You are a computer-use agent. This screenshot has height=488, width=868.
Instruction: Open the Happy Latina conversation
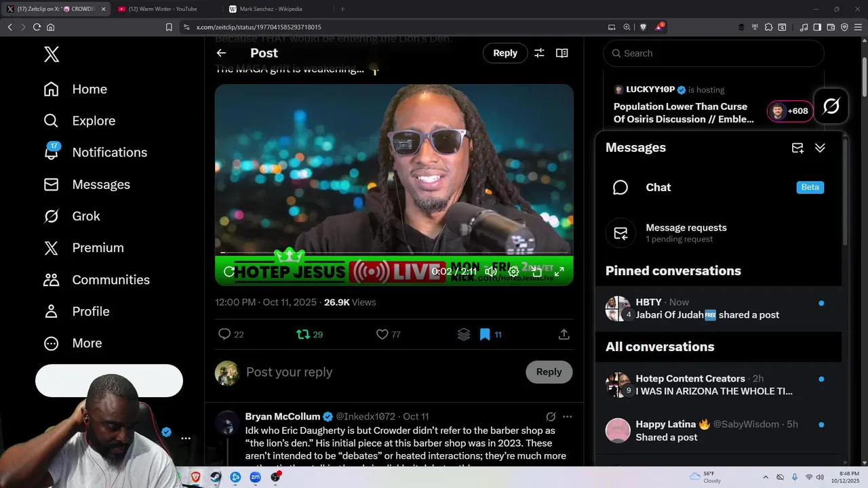pyautogui.click(x=719, y=430)
